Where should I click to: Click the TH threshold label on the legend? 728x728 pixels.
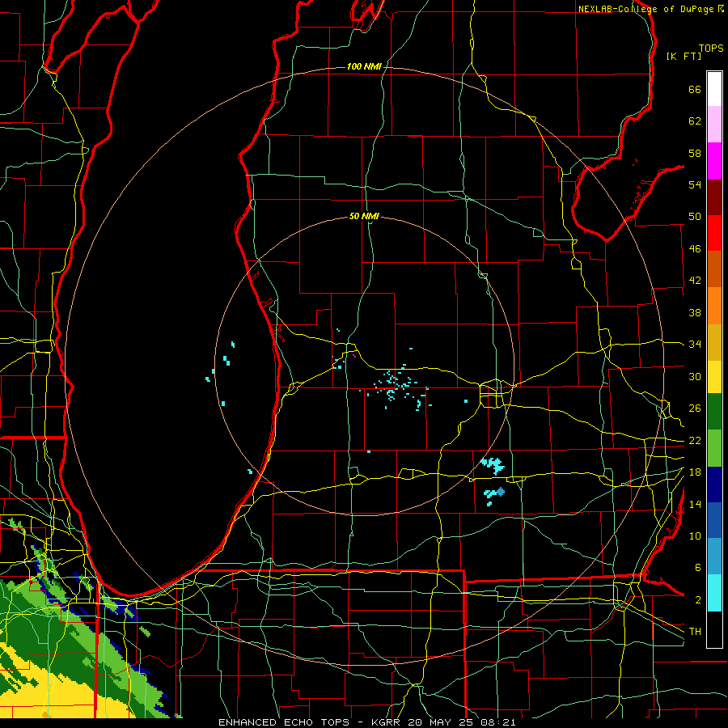click(695, 632)
